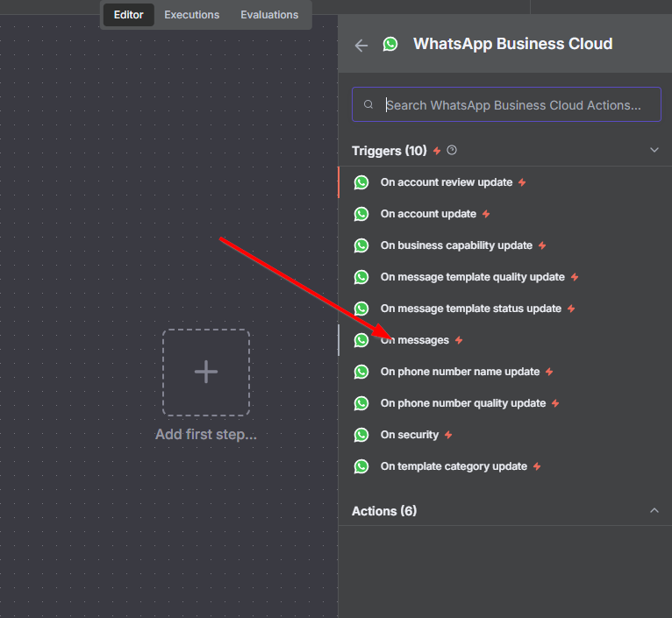Click lightning bolt after On security
The image size is (672, 618).
(448, 435)
